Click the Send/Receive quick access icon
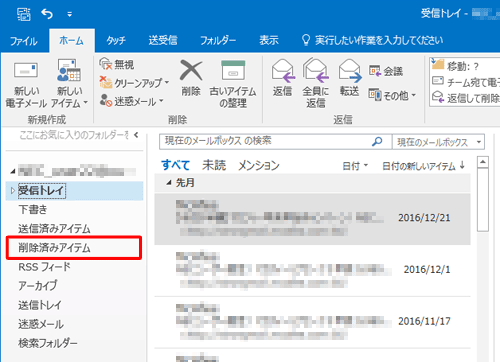The image size is (500, 362). (24, 14)
